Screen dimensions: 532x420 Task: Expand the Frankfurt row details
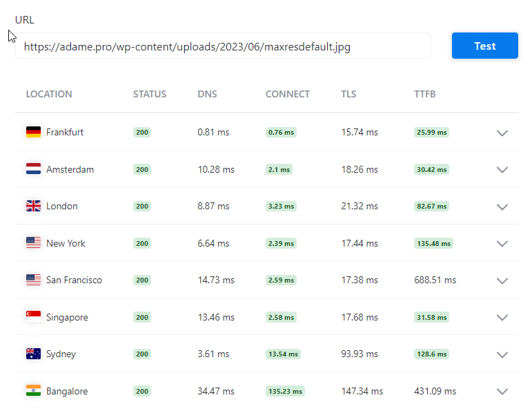click(502, 133)
